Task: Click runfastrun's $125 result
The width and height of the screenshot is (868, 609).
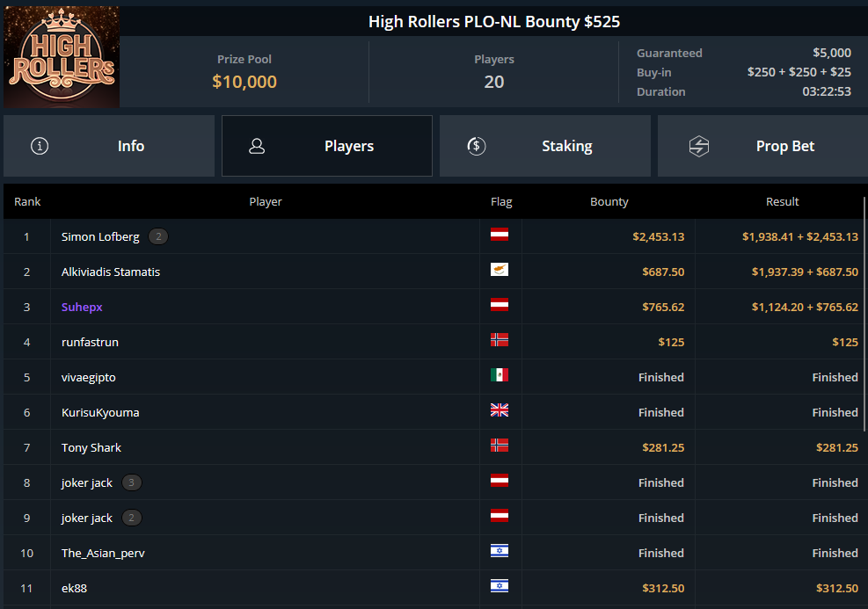Action: (x=845, y=343)
